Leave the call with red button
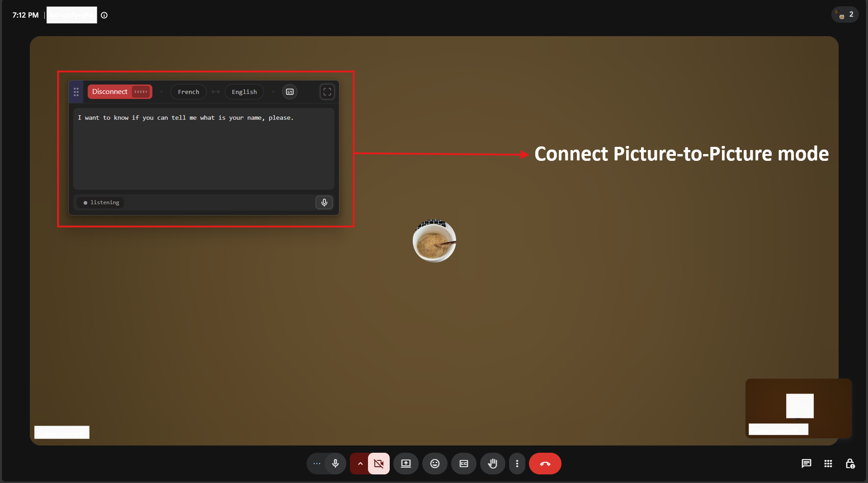Image resolution: width=868 pixels, height=483 pixels. coord(545,464)
